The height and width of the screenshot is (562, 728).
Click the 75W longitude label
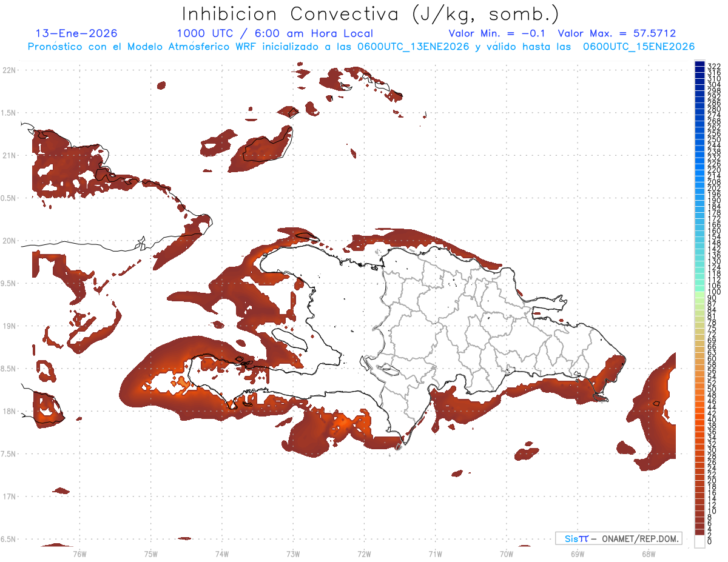(x=151, y=554)
